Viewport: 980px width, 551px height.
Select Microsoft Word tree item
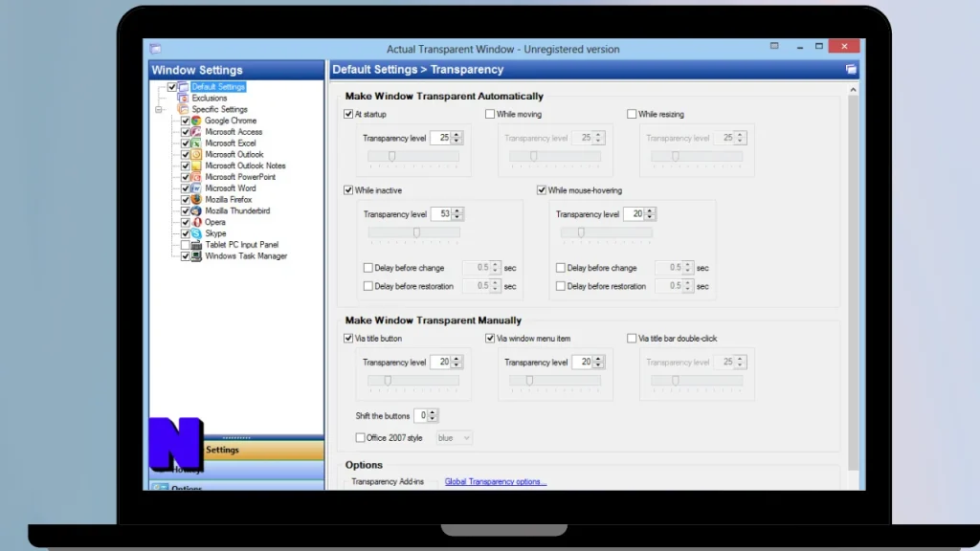click(x=231, y=188)
